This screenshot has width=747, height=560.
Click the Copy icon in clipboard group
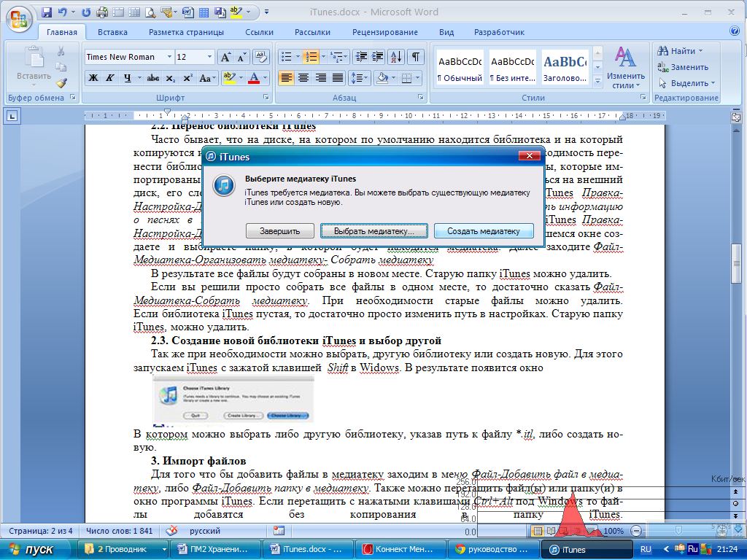point(61,67)
